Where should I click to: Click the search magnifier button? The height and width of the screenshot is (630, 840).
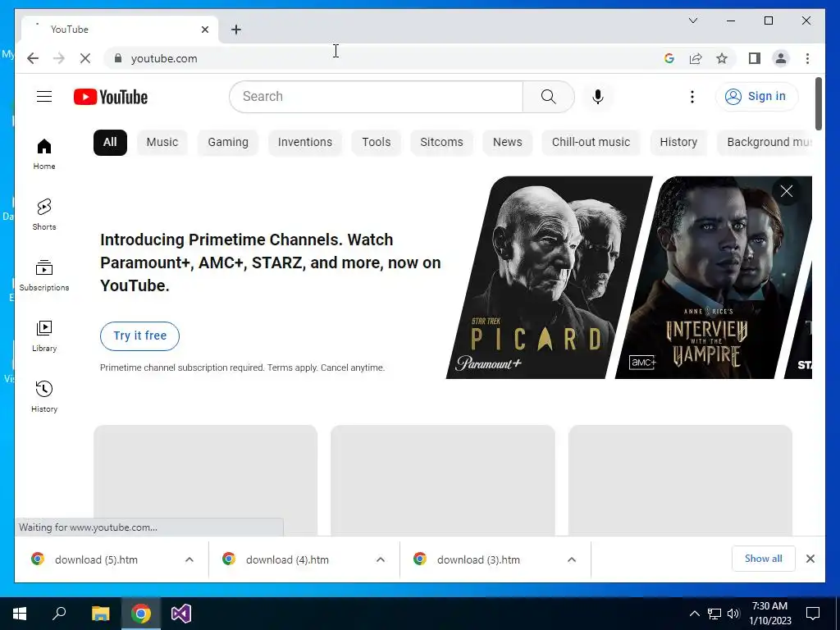tap(548, 97)
